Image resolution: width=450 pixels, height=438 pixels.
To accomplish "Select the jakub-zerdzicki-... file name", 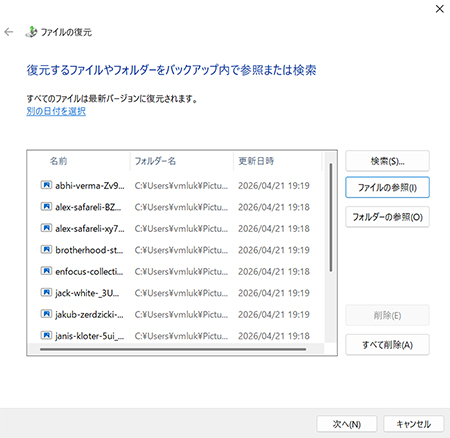I will 89,314.
